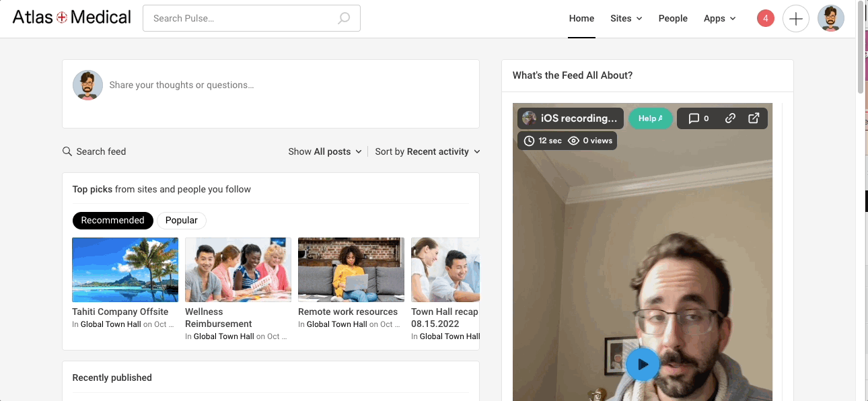Click the Share your thoughts or questions box

(x=270, y=94)
